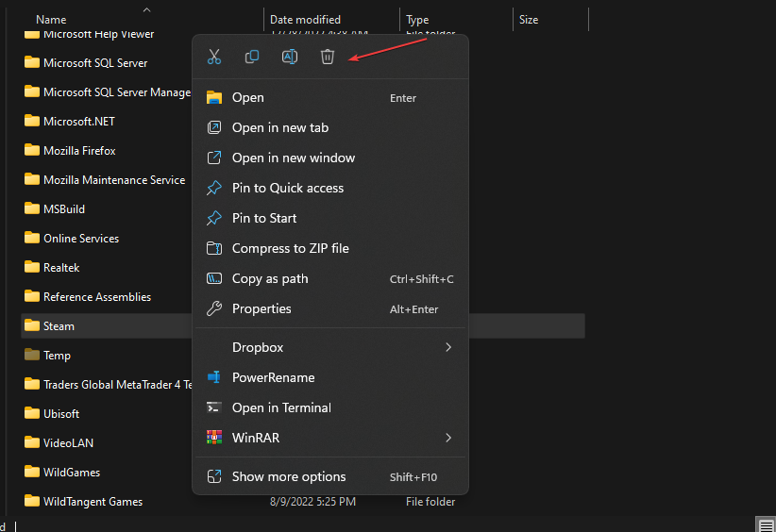Choose Open in Terminal
Viewport: 776px width, 532px height.
(x=330, y=407)
